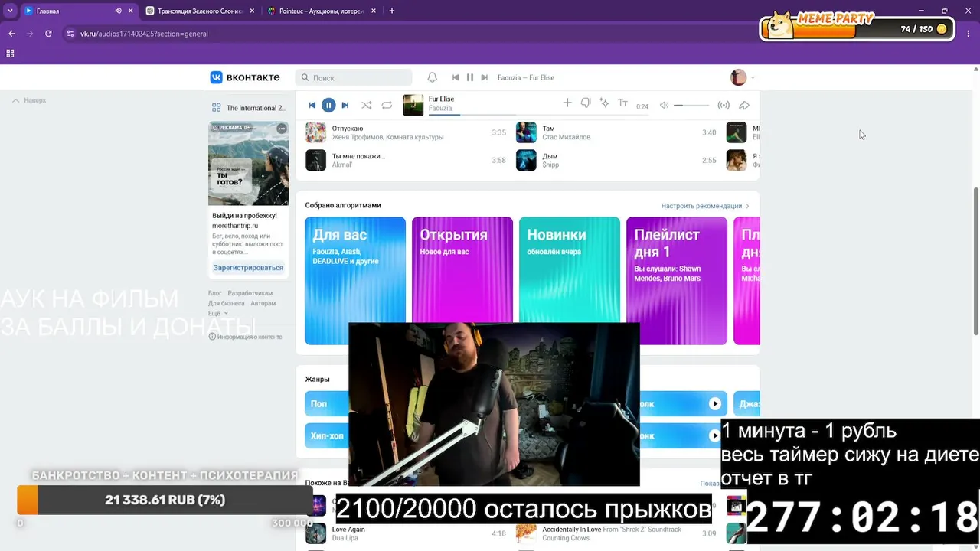
Task: Dislike the current track
Action: (x=586, y=103)
